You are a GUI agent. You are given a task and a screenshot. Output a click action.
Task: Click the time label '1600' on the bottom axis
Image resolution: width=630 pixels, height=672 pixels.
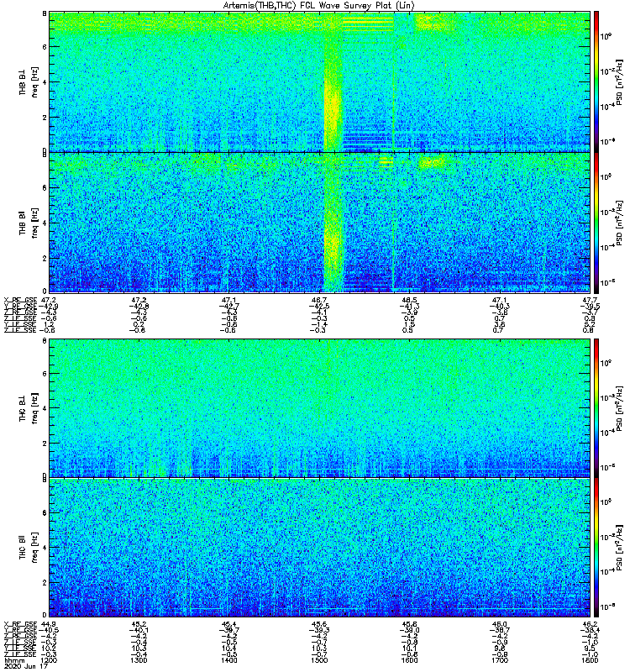[x=409, y=660]
